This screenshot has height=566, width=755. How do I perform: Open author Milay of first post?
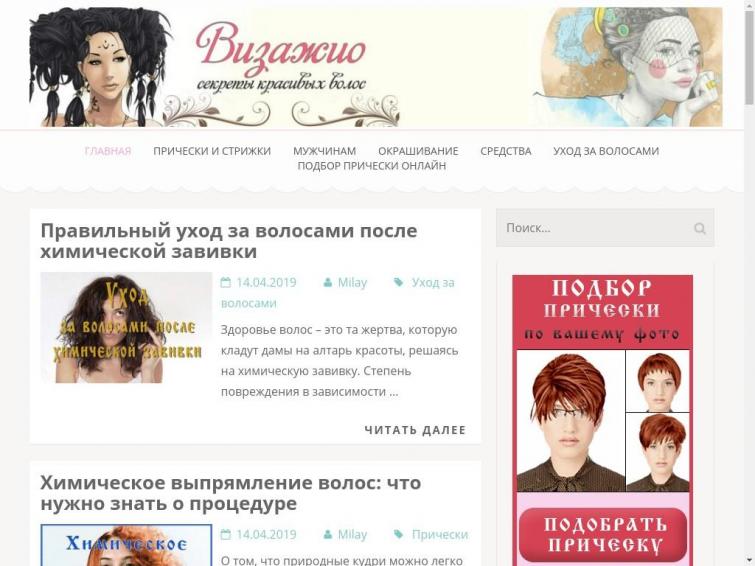pos(352,282)
